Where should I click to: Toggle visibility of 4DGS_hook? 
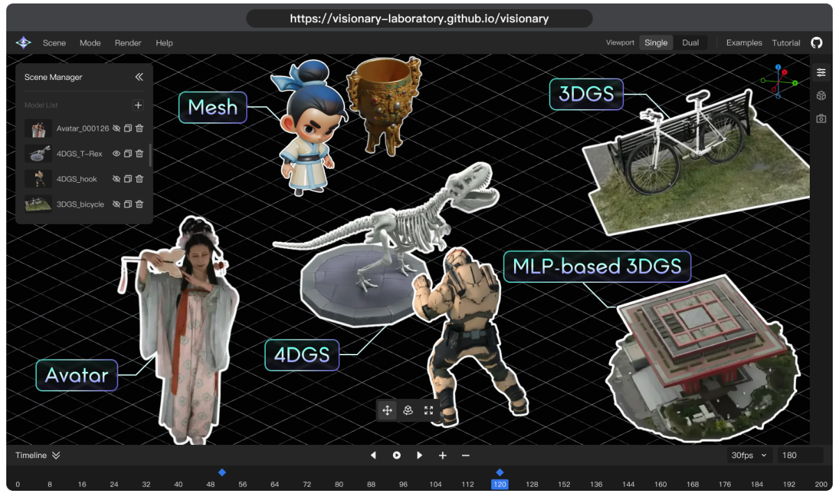[x=115, y=179]
